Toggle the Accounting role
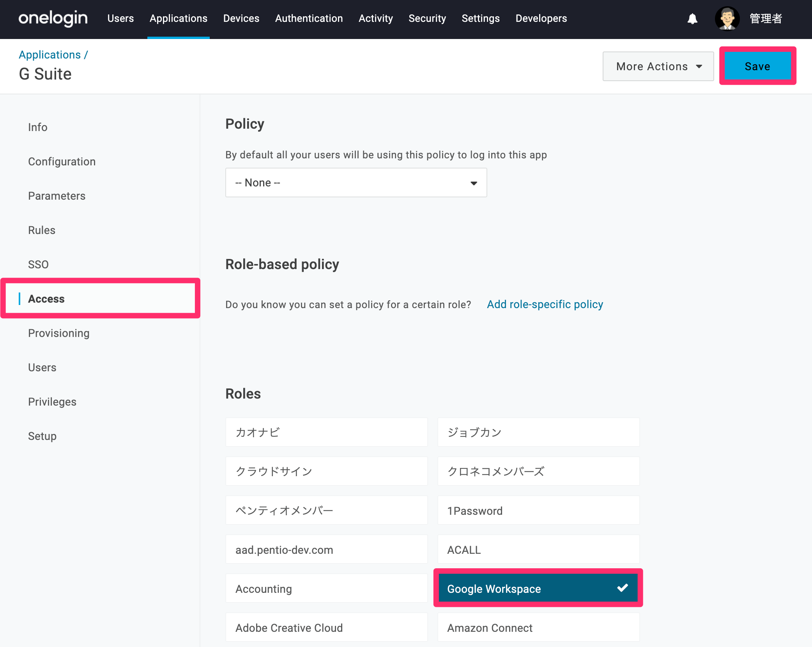 (x=327, y=588)
